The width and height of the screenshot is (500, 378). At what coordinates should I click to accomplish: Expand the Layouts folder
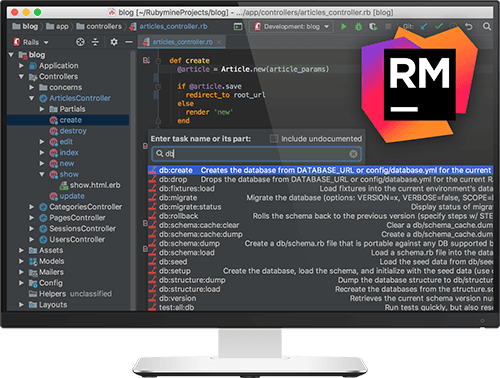[22, 305]
